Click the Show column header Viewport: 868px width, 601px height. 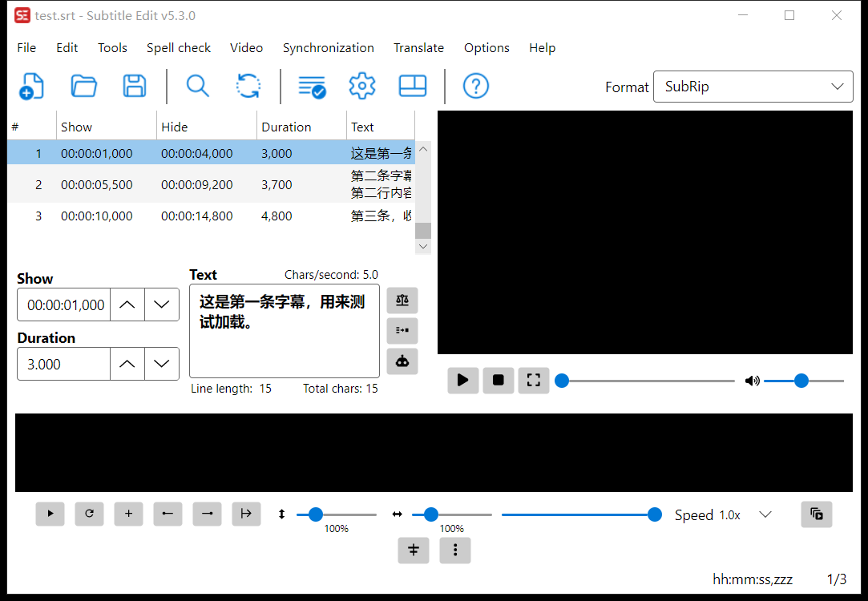click(107, 127)
